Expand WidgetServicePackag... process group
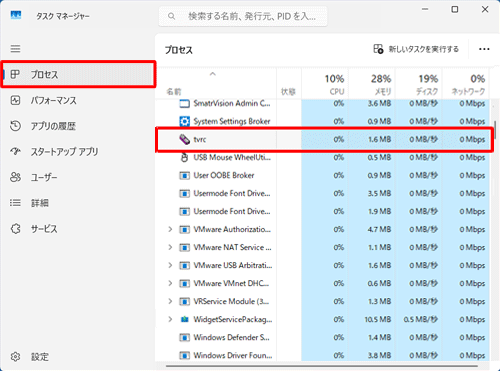Viewport: 500px width, 371px height. tap(170, 319)
